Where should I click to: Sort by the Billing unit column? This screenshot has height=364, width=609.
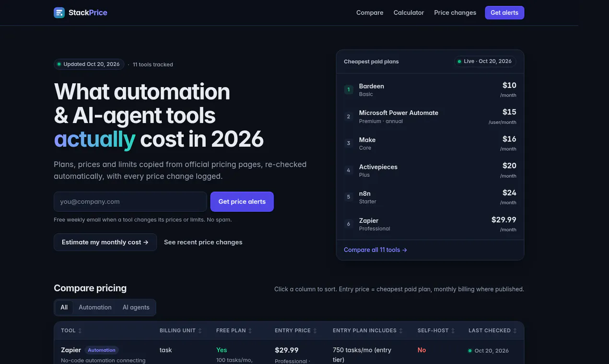(181, 330)
